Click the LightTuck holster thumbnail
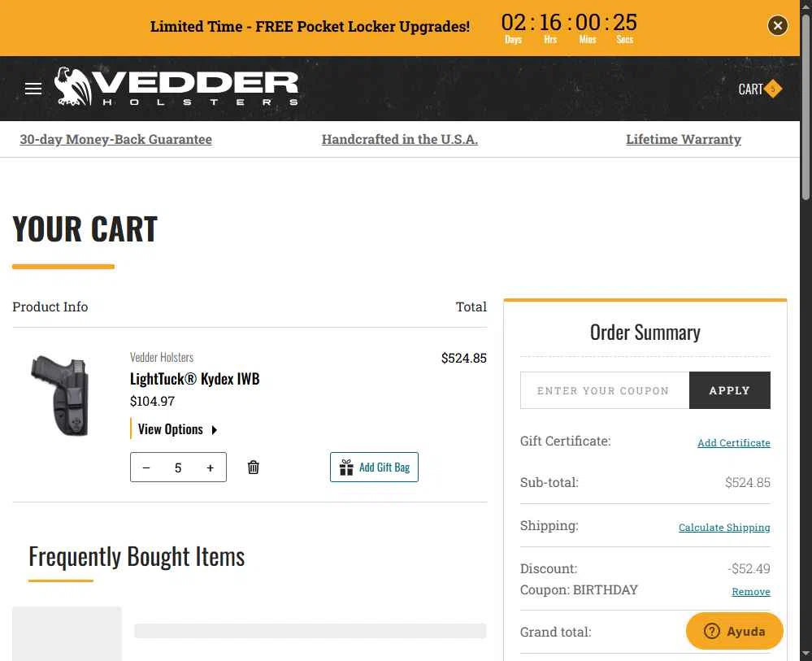The height and width of the screenshot is (661, 812). (x=61, y=395)
